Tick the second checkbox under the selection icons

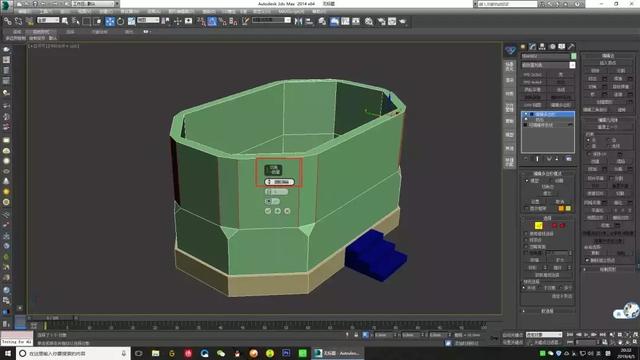pyautogui.click(x=526, y=240)
